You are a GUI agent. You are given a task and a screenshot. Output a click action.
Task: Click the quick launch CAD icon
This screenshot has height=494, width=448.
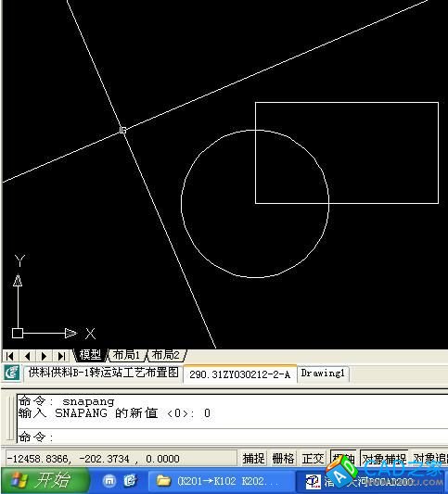coord(130,481)
